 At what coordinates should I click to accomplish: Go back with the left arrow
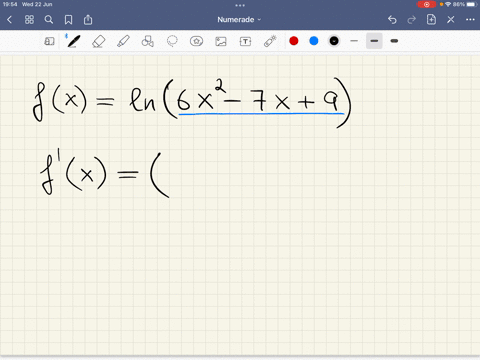(9, 20)
